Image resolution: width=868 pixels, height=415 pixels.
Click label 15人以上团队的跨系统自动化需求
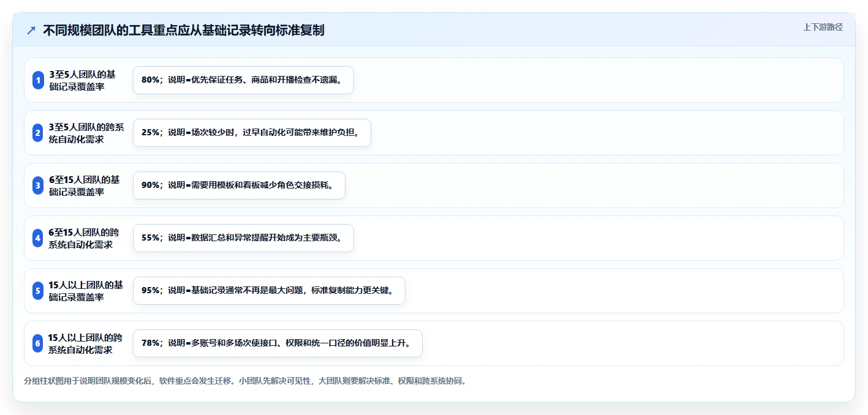[85, 343]
